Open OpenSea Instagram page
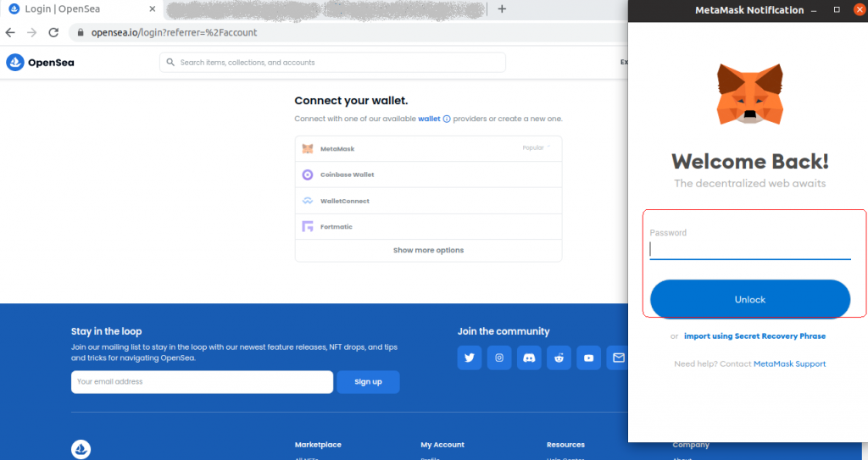 click(499, 357)
